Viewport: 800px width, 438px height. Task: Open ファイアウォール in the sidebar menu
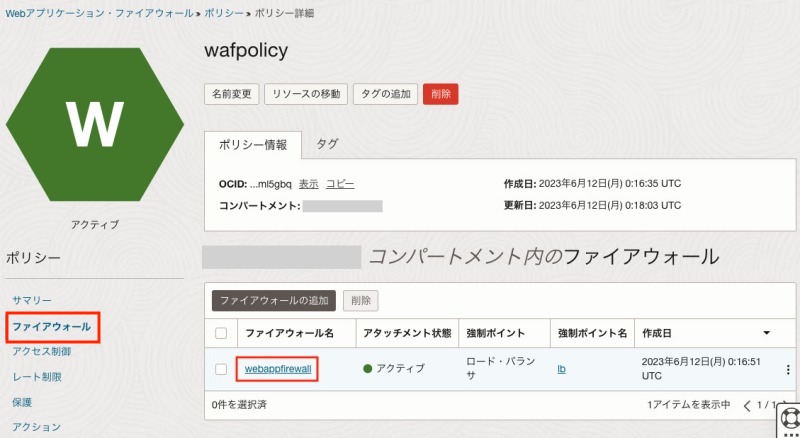pos(52,326)
